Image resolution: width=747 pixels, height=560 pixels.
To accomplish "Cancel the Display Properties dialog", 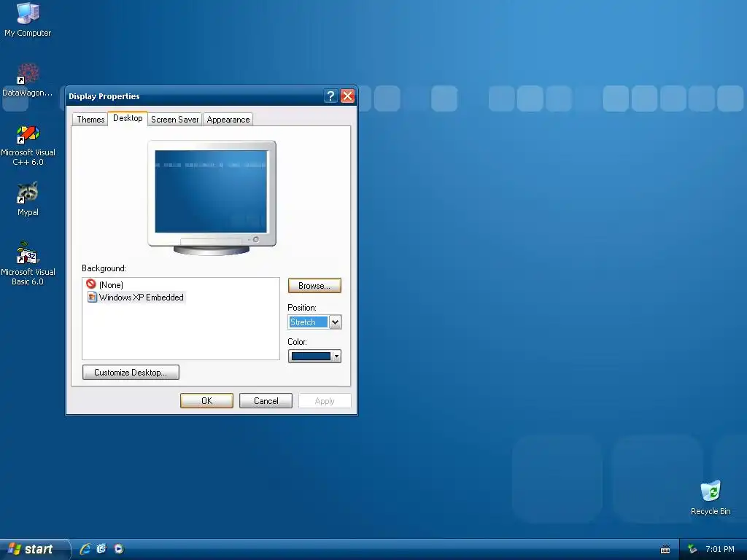I will (266, 400).
